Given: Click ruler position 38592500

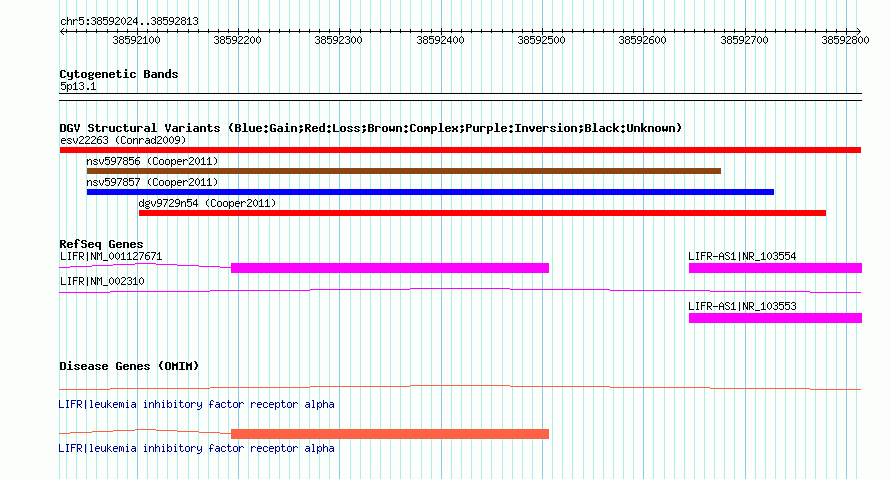Looking at the screenshot, I should pyautogui.click(x=541, y=40).
